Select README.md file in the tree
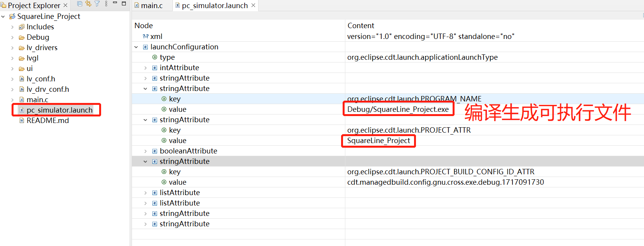Image resolution: width=644 pixels, height=246 pixels. coord(47,121)
